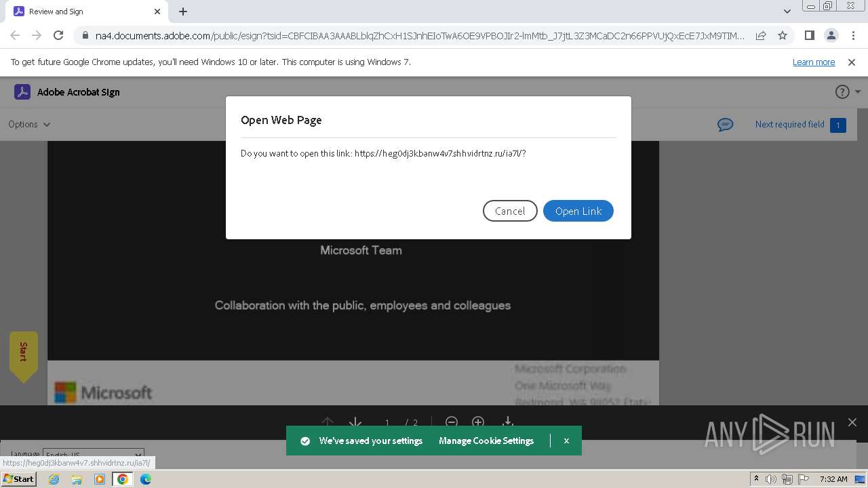Show hidden tray icons
This screenshot has width=868, height=488.
(756, 479)
